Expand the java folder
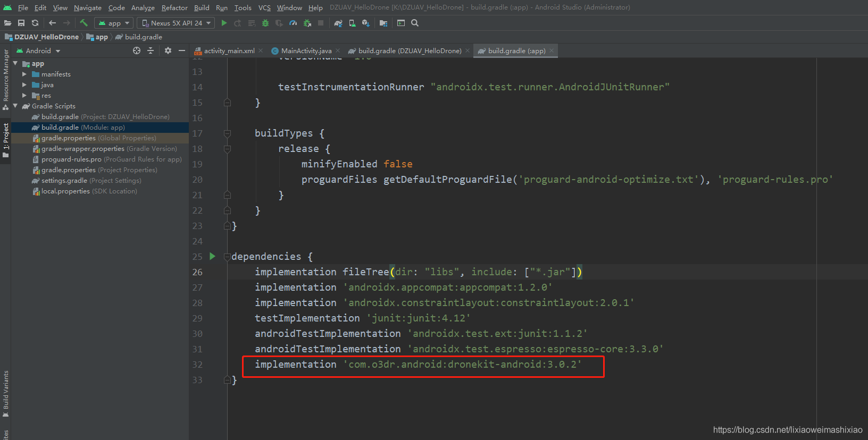868x440 pixels. tap(24, 85)
